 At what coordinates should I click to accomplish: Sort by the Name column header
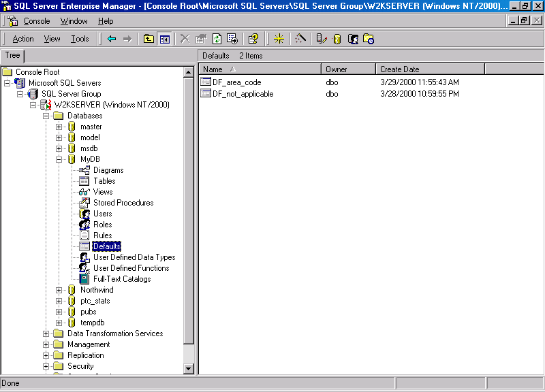(260, 69)
